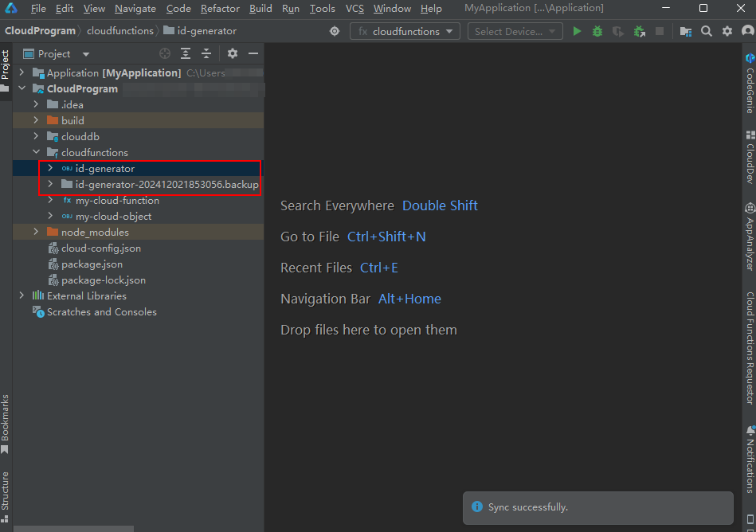756x532 pixels.
Task: Open the CodeGenie side panel tab
Action: click(x=750, y=84)
